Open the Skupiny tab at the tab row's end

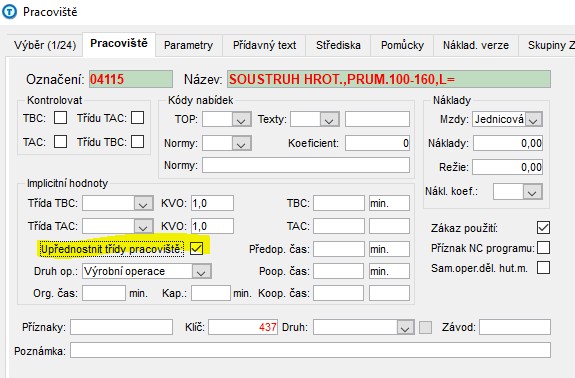click(547, 45)
